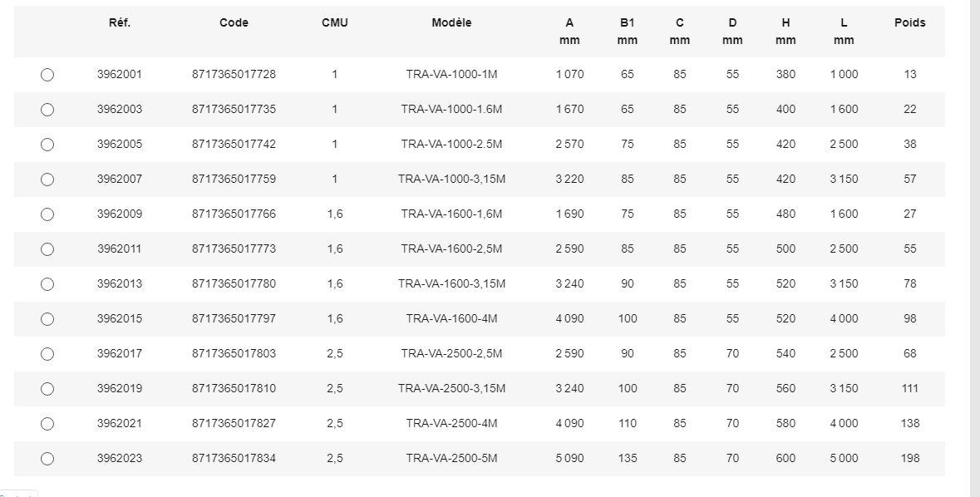Click the vertical scrollbar on the right
980x497 pixels.
point(974,249)
